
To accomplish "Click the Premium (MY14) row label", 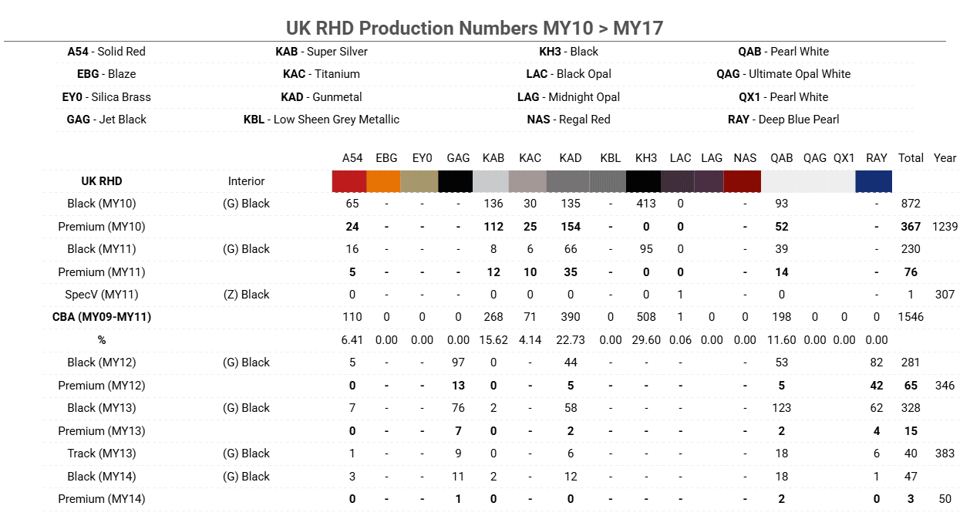I will coord(102,499).
